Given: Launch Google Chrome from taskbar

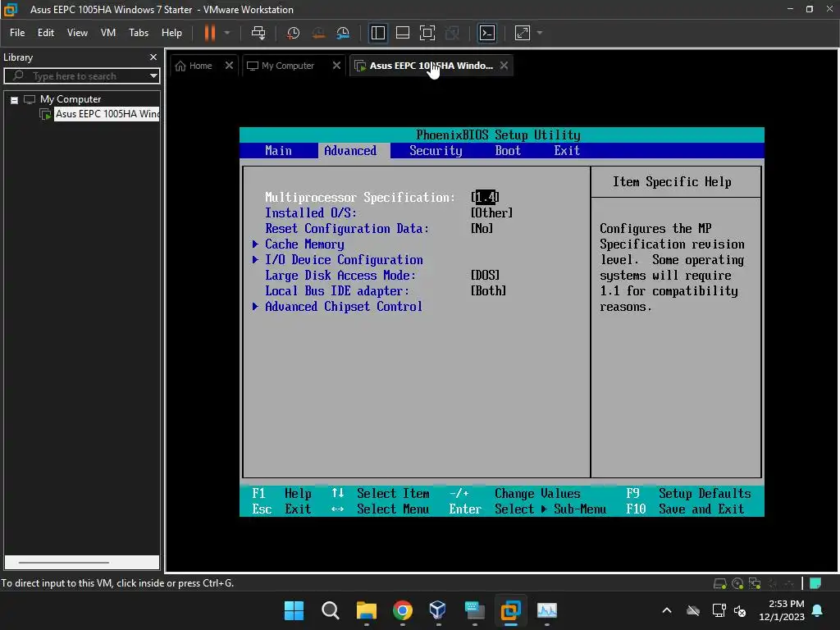Looking at the screenshot, I should point(402,610).
